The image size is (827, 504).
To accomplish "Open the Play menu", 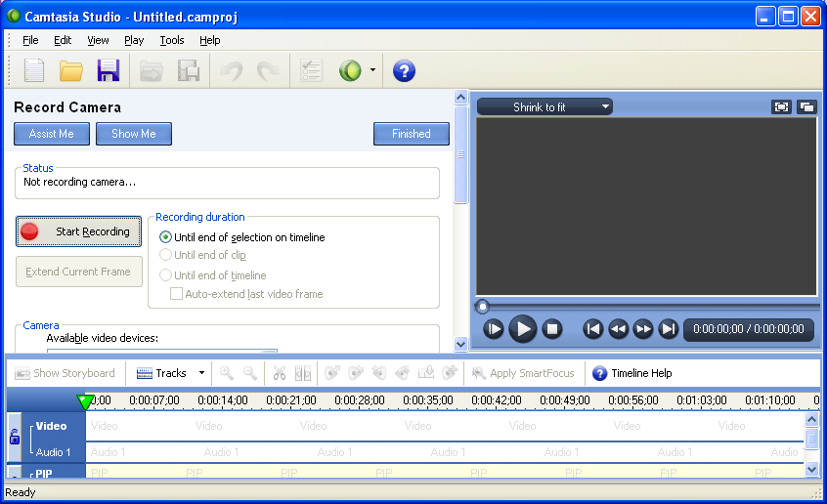I will click(134, 40).
